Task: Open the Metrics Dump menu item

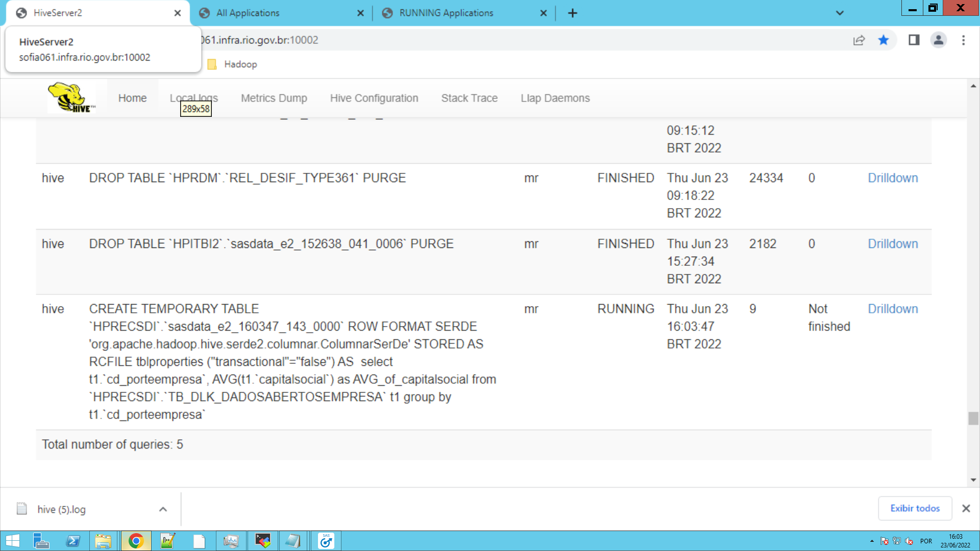Action: [x=274, y=98]
